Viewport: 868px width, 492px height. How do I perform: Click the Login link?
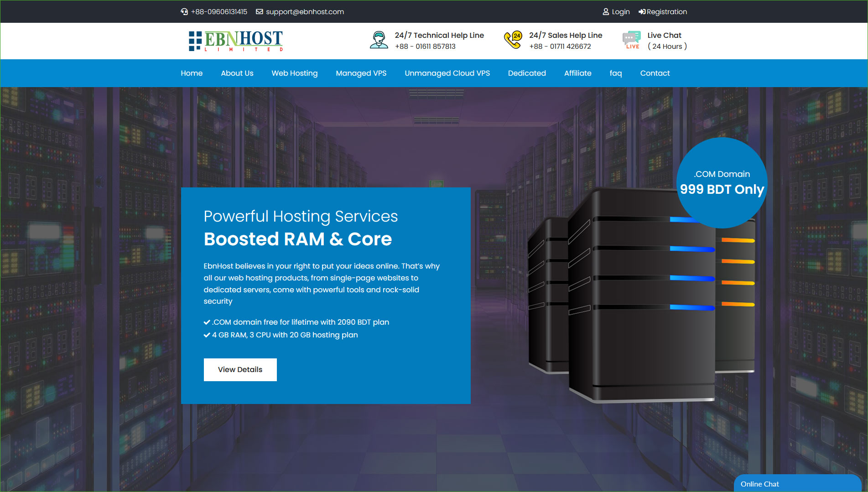coord(621,12)
